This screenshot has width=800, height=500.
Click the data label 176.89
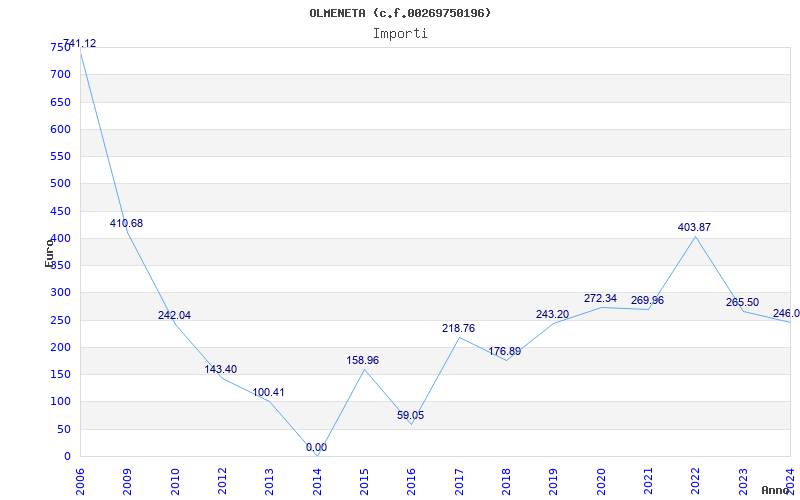[x=505, y=352]
